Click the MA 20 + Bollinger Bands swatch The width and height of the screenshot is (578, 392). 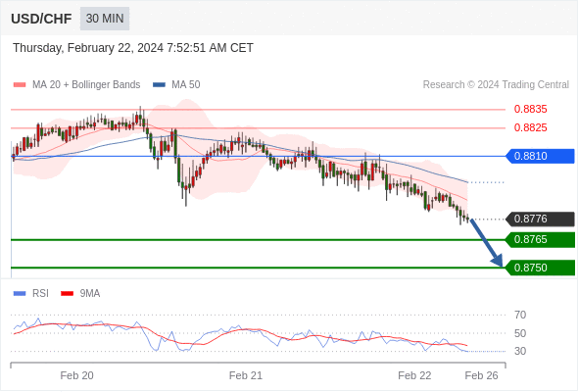coord(20,85)
